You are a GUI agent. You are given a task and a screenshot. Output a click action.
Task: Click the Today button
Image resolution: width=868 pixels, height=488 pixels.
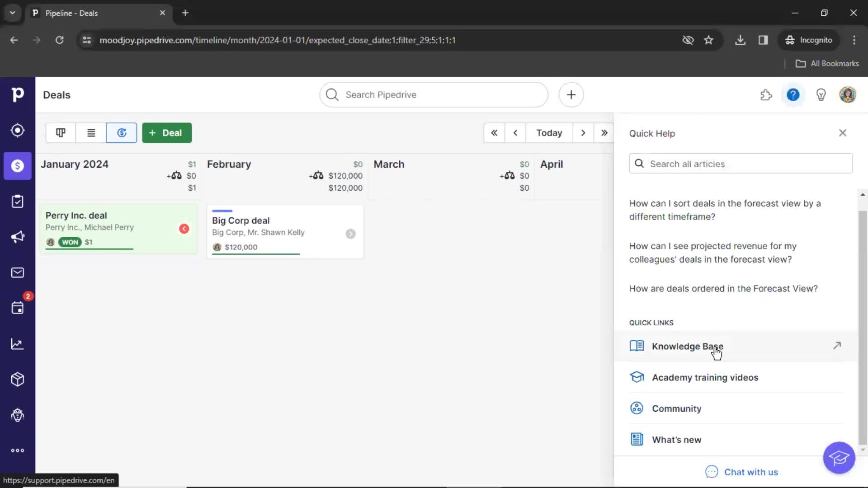(549, 133)
